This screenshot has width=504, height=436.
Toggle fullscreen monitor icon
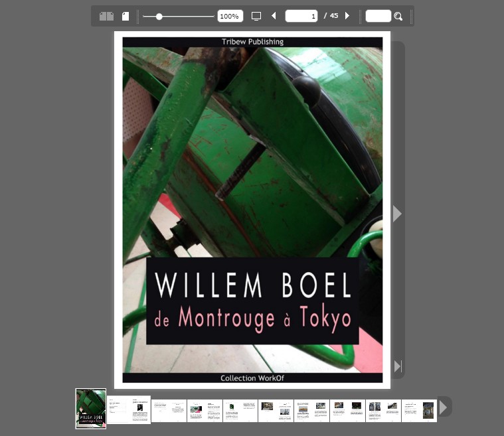coord(256,16)
